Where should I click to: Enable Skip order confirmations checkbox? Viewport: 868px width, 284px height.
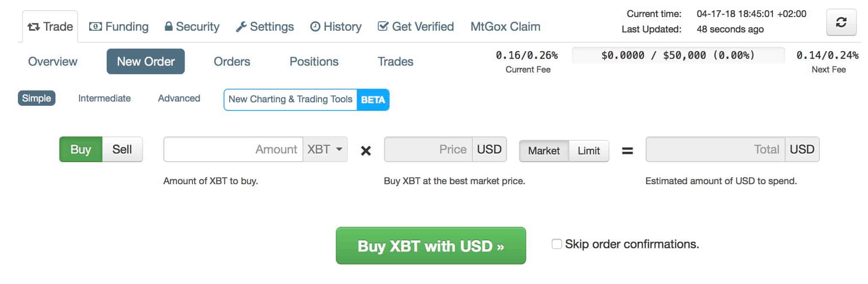click(x=556, y=244)
